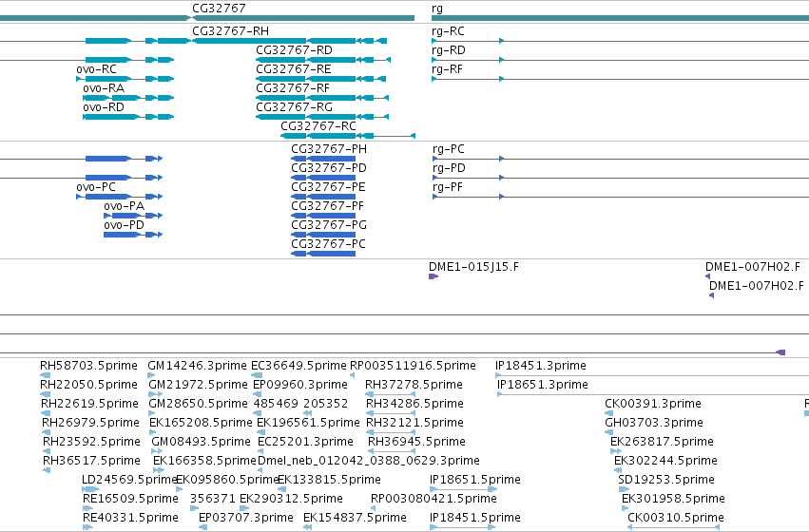Select the DME1-015J15.F feature label
Screen dimensions: 809x532
point(473,267)
